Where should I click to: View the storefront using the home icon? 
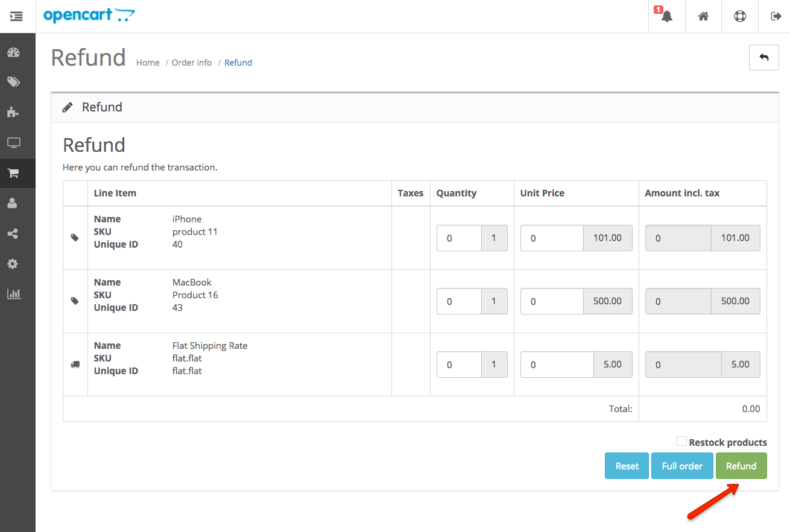(x=703, y=16)
